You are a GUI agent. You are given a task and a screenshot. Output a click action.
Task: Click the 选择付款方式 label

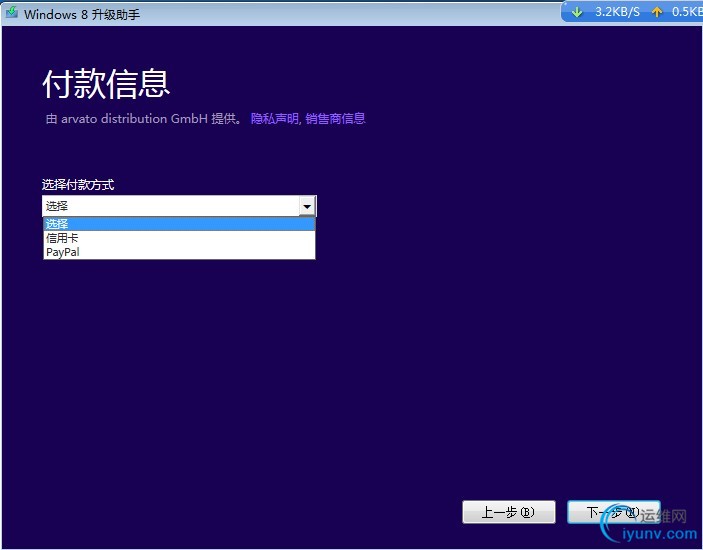click(x=78, y=184)
